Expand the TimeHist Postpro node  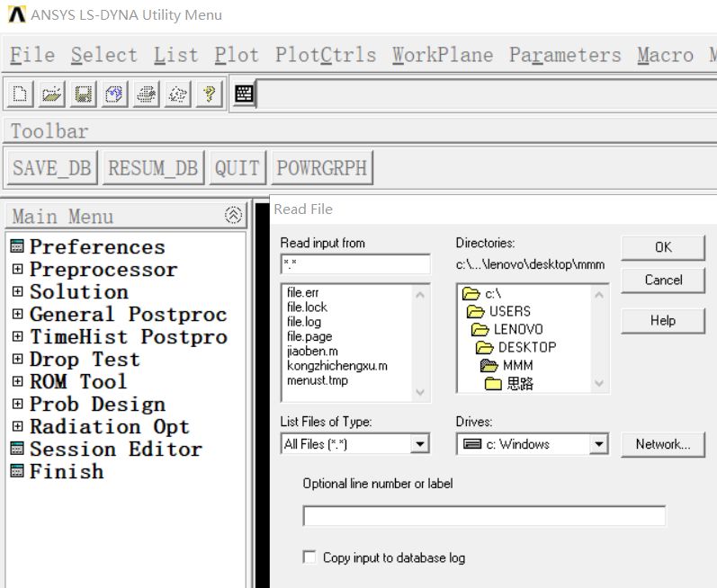point(17,336)
